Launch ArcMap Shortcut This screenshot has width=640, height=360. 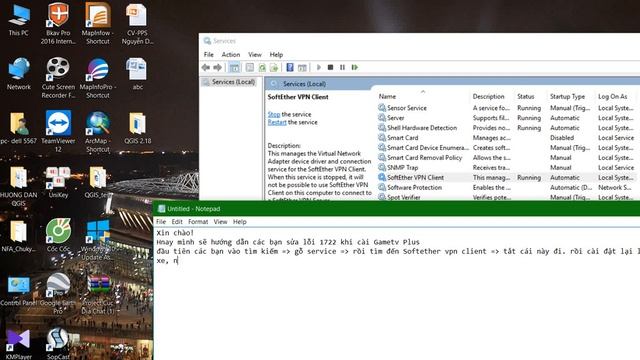click(x=98, y=131)
